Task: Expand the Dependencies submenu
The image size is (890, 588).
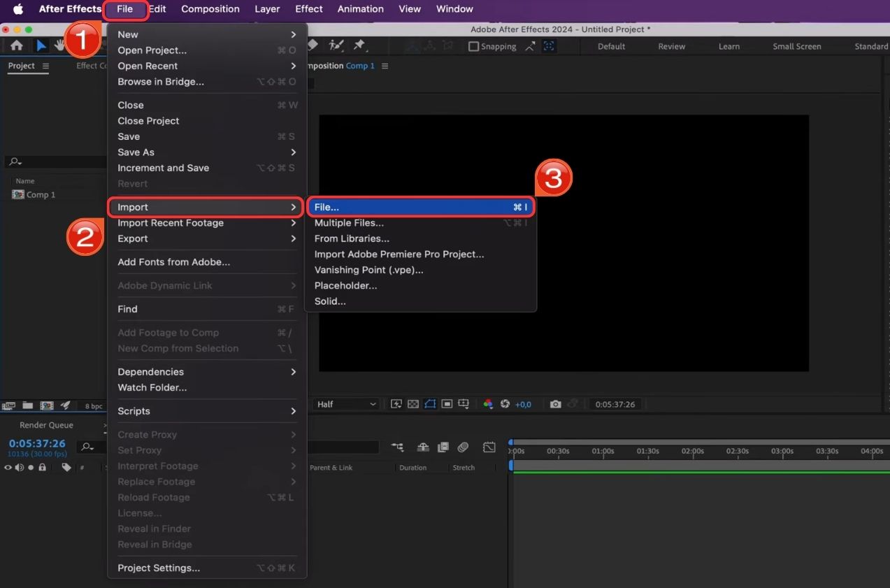Action: point(207,371)
